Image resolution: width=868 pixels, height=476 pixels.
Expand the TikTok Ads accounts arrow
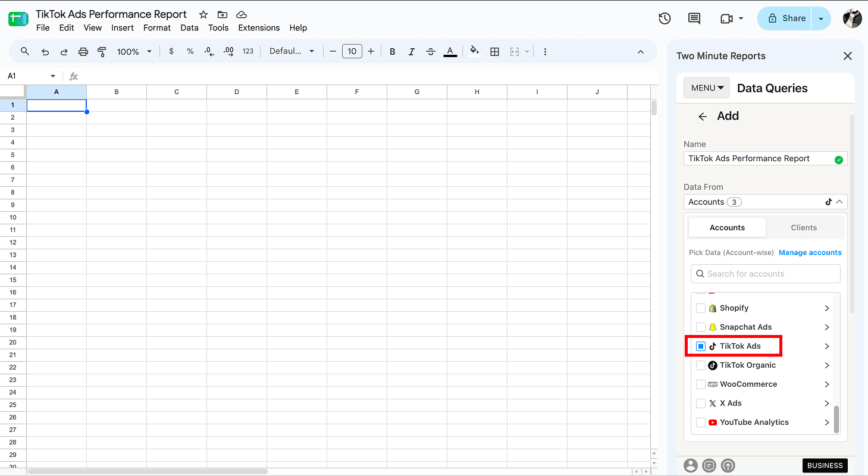827,346
